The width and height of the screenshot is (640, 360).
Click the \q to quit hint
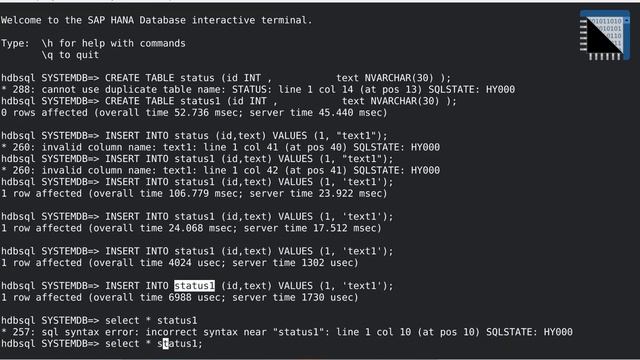(x=70, y=55)
